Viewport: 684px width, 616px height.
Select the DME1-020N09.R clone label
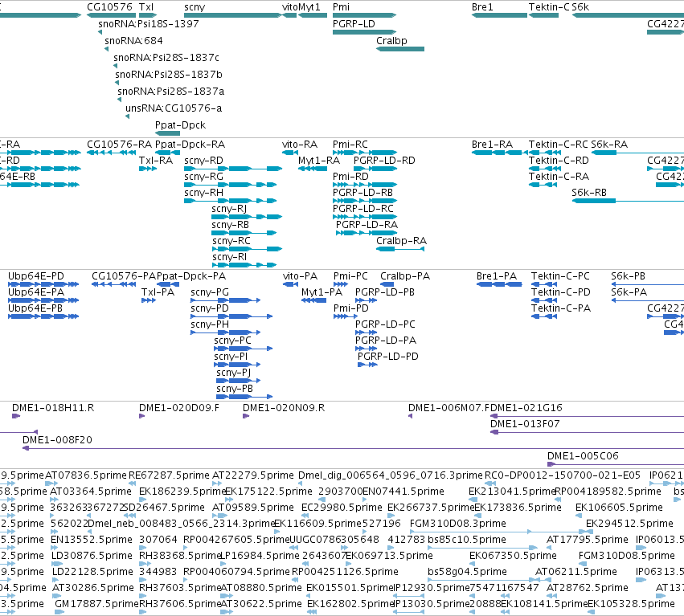[284, 408]
